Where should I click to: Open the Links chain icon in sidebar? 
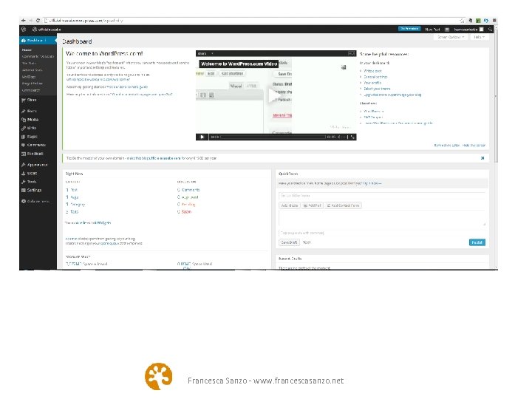[x=24, y=128]
